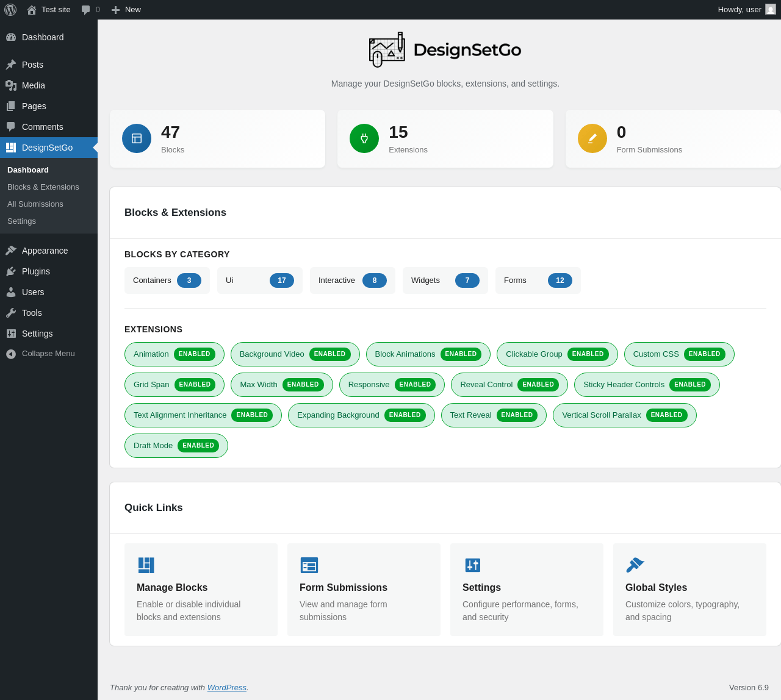Viewport: 781px width, 700px height.
Task: Click the Settings sliders icon in Quick Links
Action: click(x=472, y=565)
